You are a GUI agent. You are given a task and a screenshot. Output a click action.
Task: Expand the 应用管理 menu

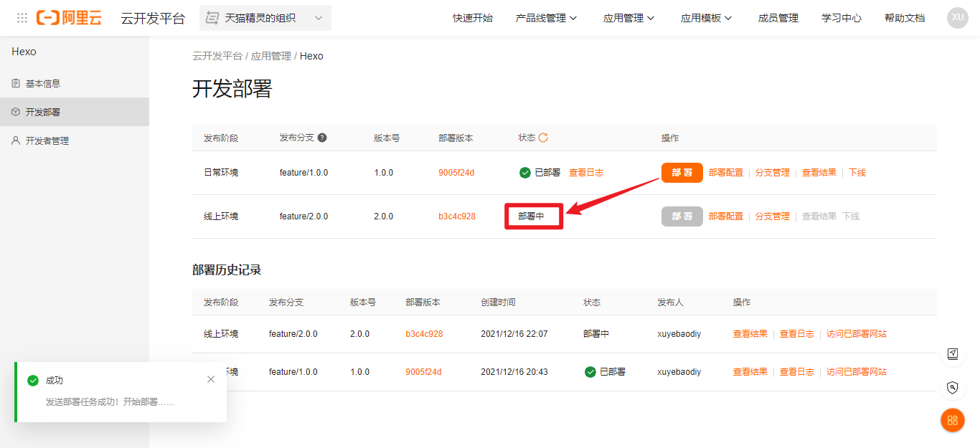pyautogui.click(x=629, y=18)
